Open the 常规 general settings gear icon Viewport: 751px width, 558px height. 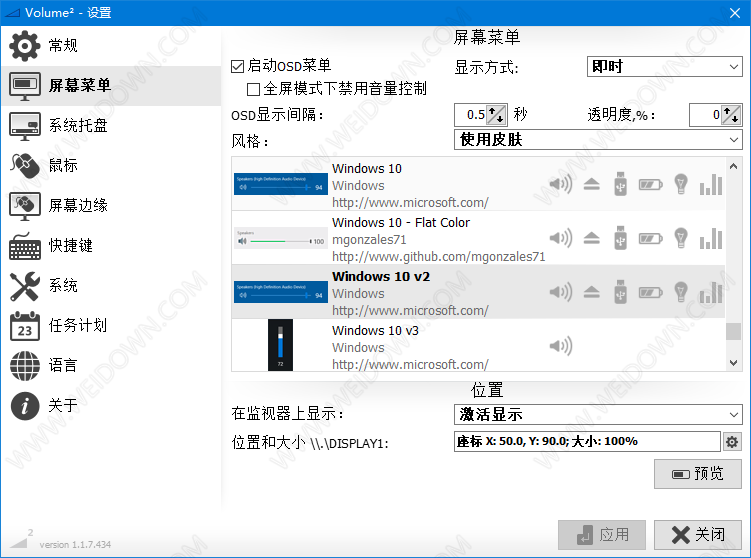point(24,46)
